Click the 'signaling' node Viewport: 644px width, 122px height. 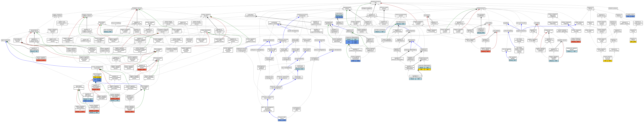pos(506,23)
